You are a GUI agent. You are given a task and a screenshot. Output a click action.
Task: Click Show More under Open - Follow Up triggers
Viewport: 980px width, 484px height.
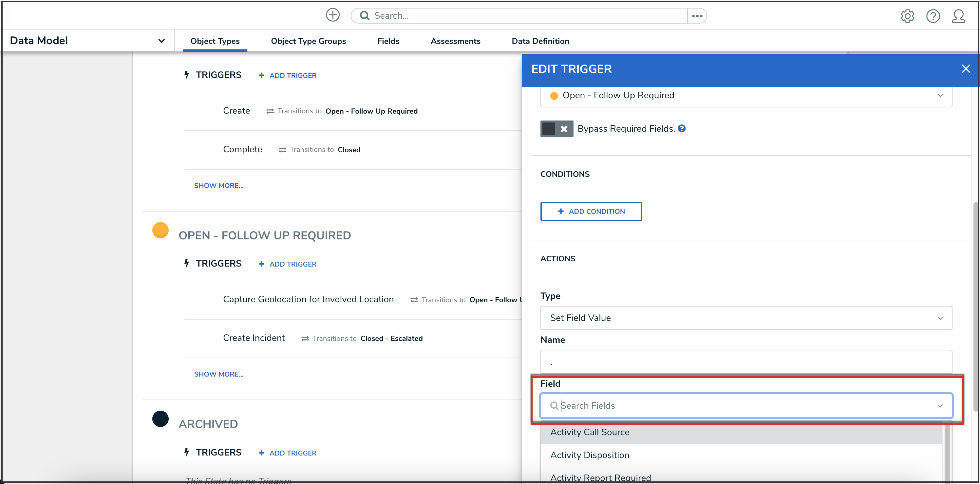tap(219, 374)
